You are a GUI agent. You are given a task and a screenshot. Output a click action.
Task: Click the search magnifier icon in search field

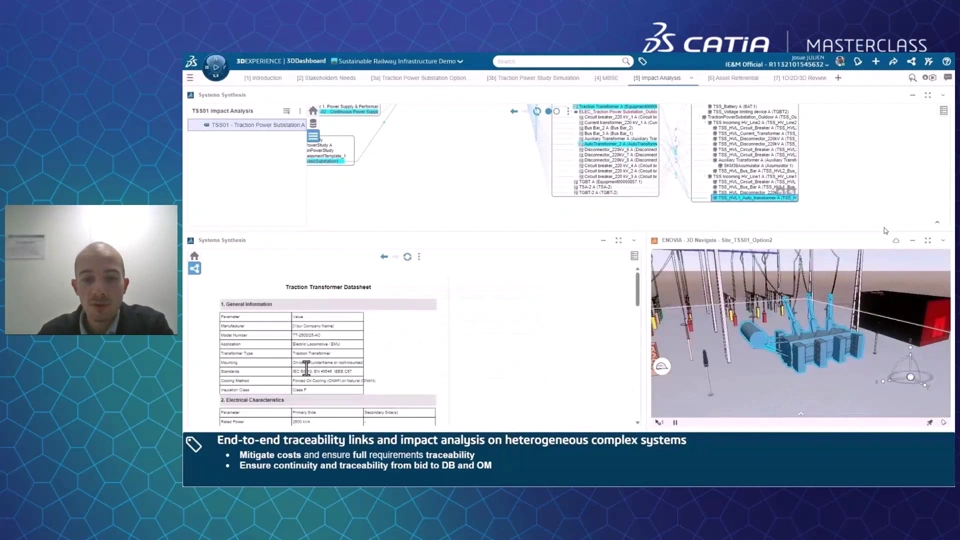click(626, 61)
